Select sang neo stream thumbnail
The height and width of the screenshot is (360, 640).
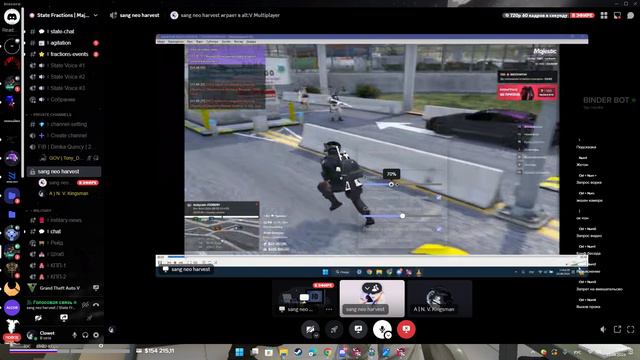[x=304, y=298]
